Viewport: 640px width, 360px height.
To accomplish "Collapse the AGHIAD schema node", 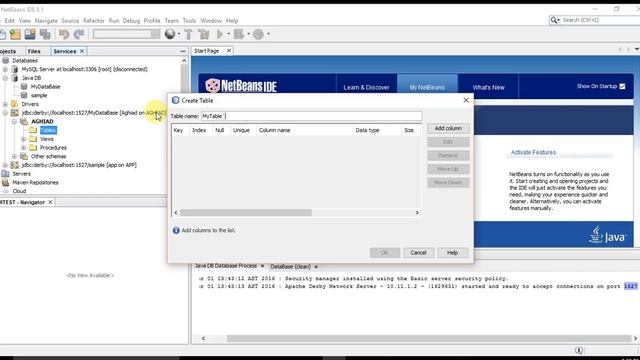I will point(14,122).
